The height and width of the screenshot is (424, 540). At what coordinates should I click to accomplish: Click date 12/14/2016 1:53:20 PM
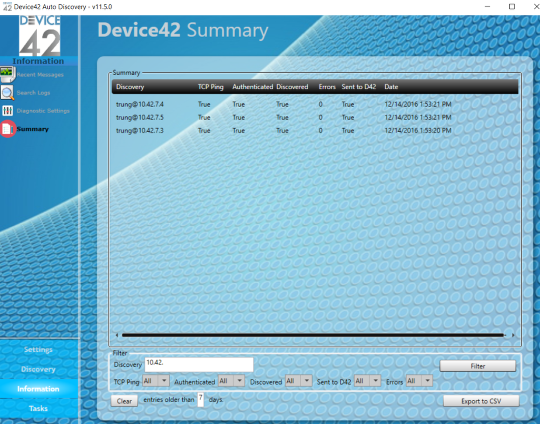(418, 131)
